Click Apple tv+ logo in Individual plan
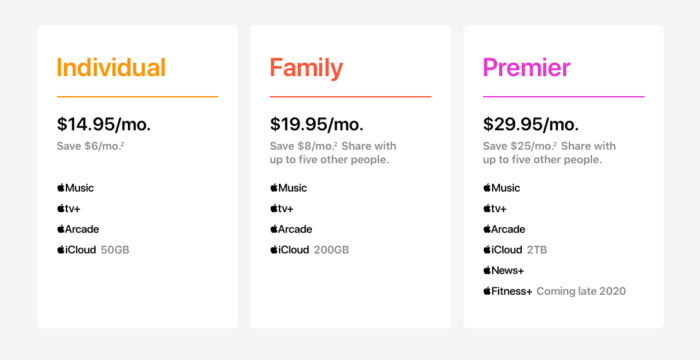The height and width of the screenshot is (360, 700). click(69, 209)
